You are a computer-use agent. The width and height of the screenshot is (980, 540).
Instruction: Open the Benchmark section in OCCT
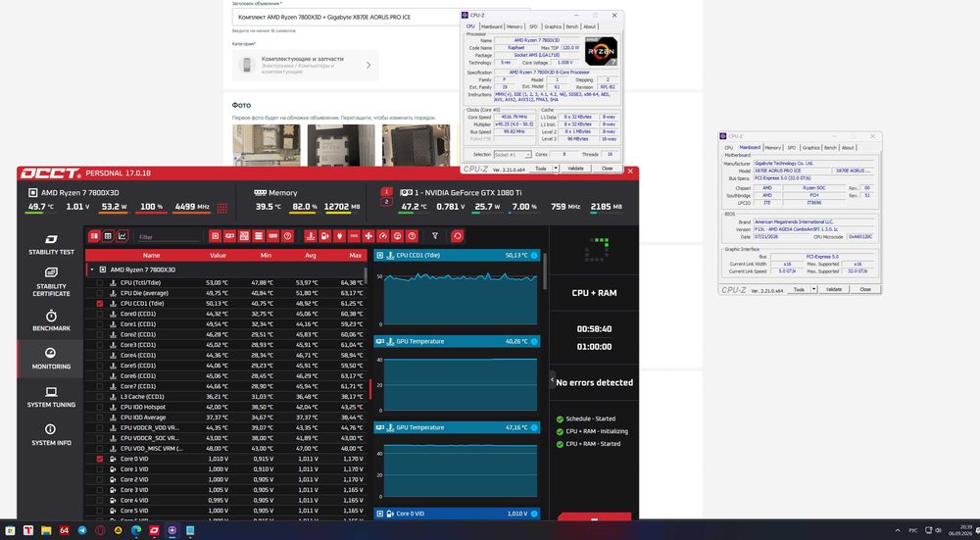coord(51,320)
